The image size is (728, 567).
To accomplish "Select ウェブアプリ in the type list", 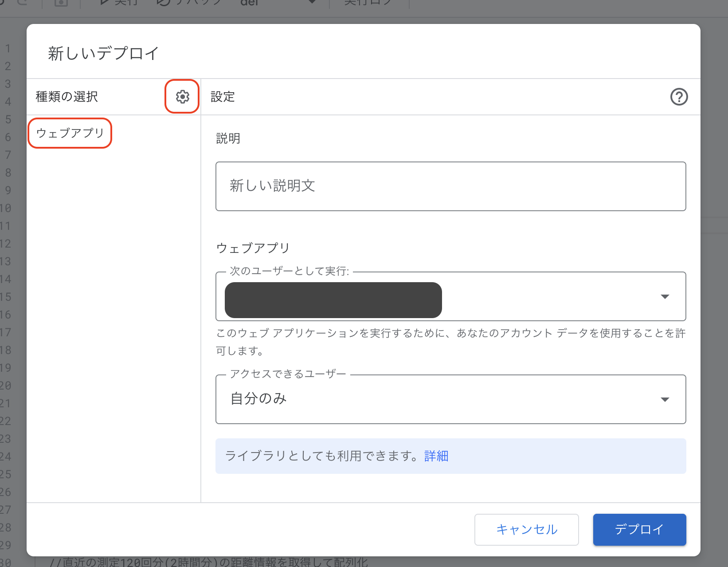I will 70,133.
